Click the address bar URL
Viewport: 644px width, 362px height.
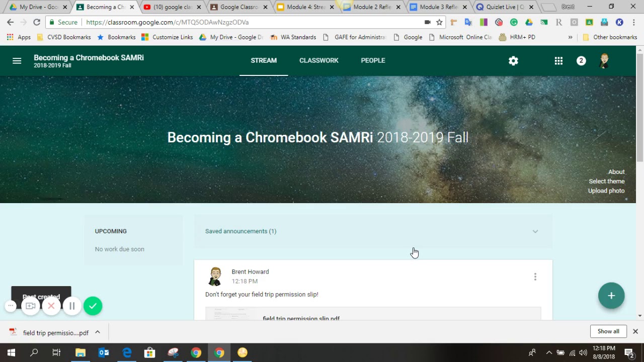tap(167, 22)
